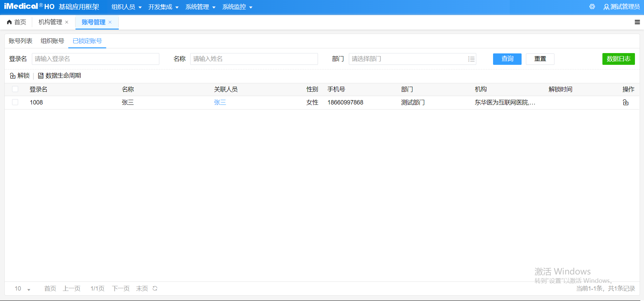Click the iMedical HO logo
Image resolution: width=644 pixels, height=301 pixels.
29,6
